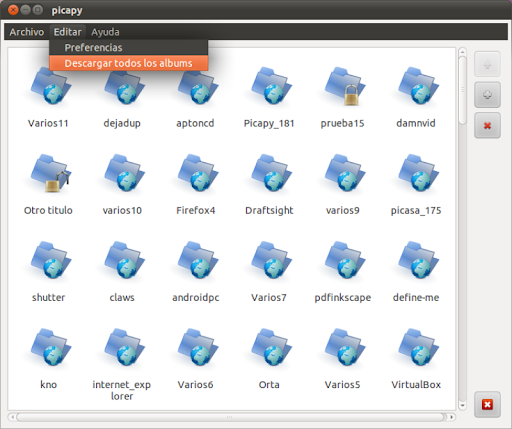
Task: Open the Ayuda menu
Action: [105, 32]
